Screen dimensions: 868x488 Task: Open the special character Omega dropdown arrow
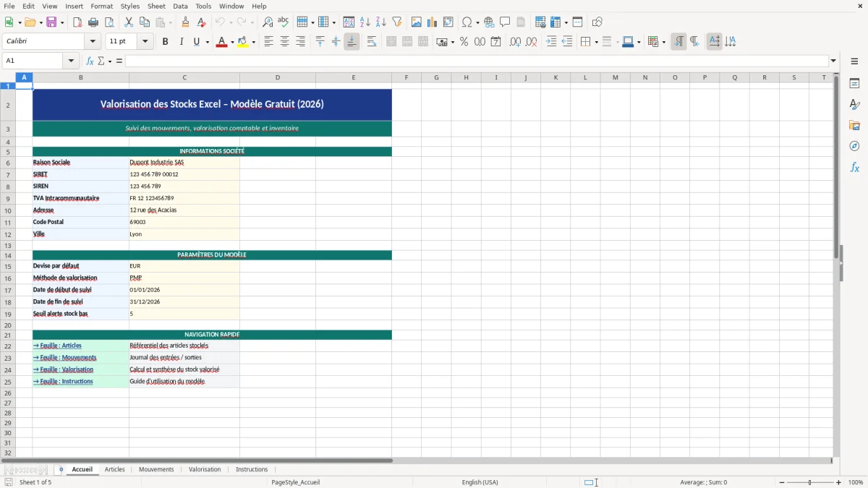[477, 22]
